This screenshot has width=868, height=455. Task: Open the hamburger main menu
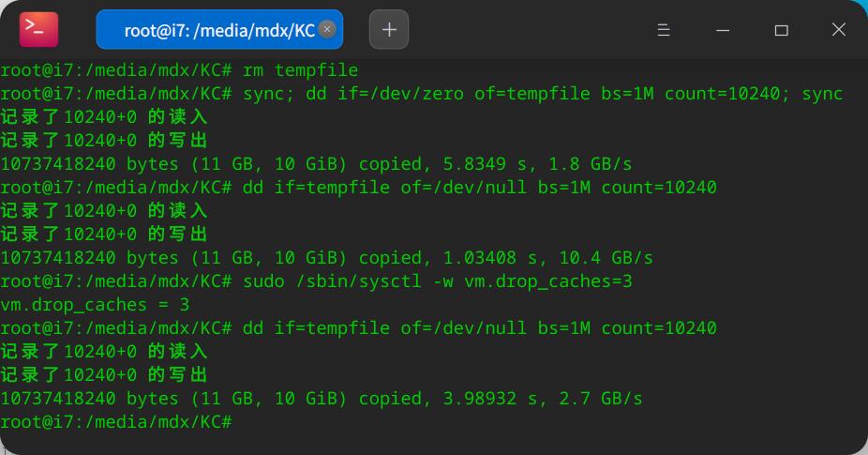664,29
